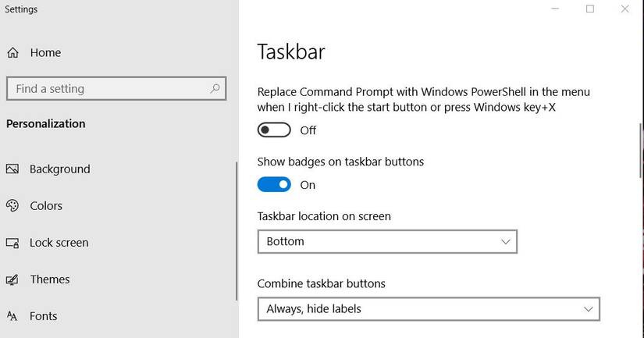
Task: Maximize the Settings window
Action: pos(590,9)
